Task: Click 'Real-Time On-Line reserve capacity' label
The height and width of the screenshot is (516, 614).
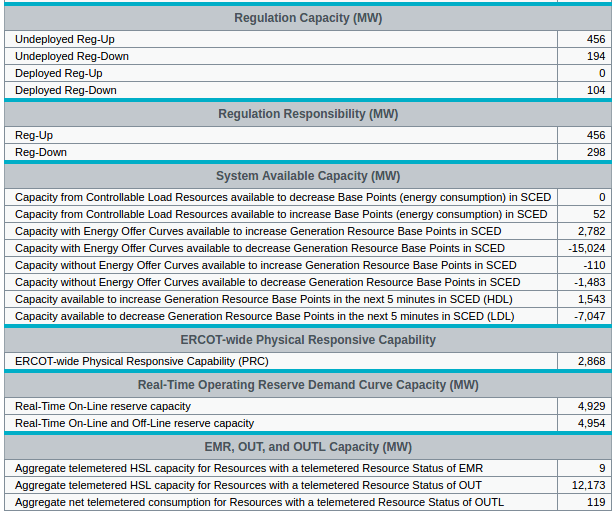Action: click(103, 406)
